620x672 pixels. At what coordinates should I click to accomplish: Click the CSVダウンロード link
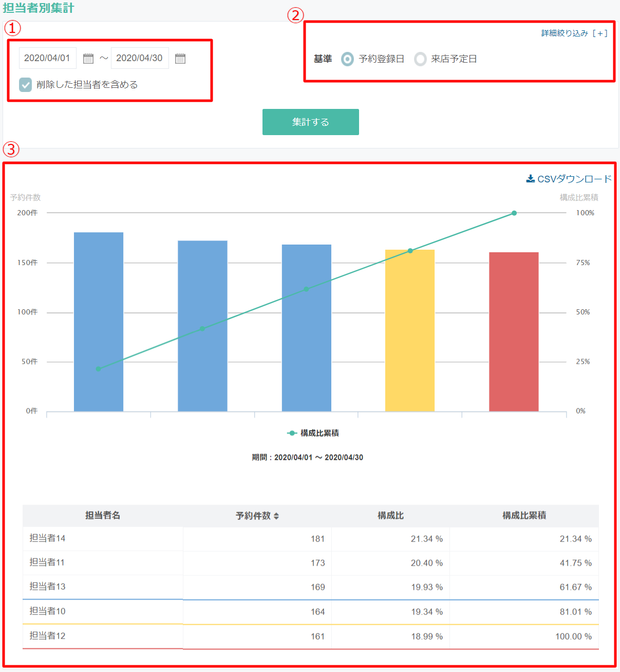(569, 179)
